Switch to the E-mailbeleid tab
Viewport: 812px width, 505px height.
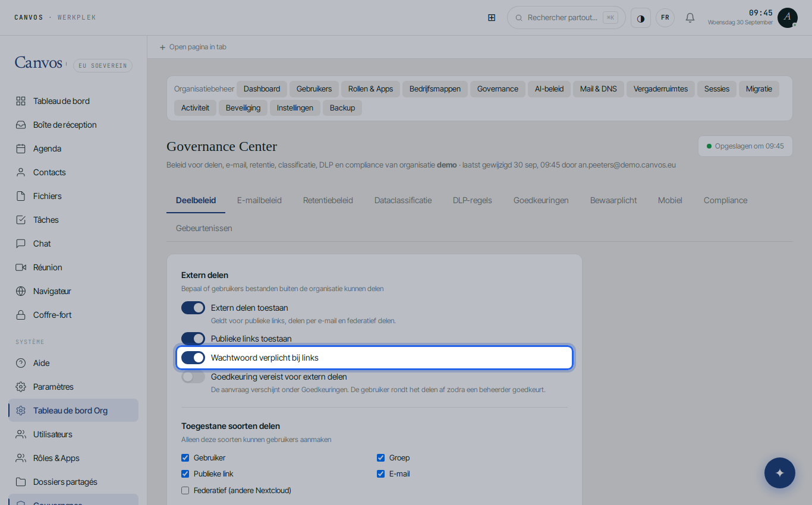(x=259, y=200)
